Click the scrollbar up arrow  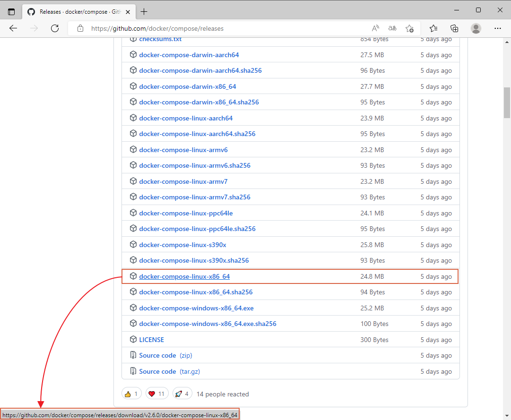507,42
